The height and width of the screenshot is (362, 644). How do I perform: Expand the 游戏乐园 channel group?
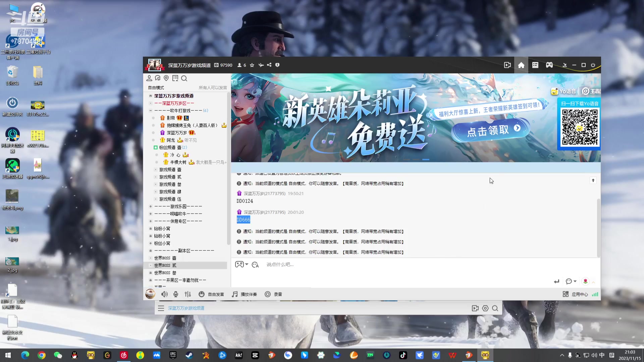pos(151,206)
